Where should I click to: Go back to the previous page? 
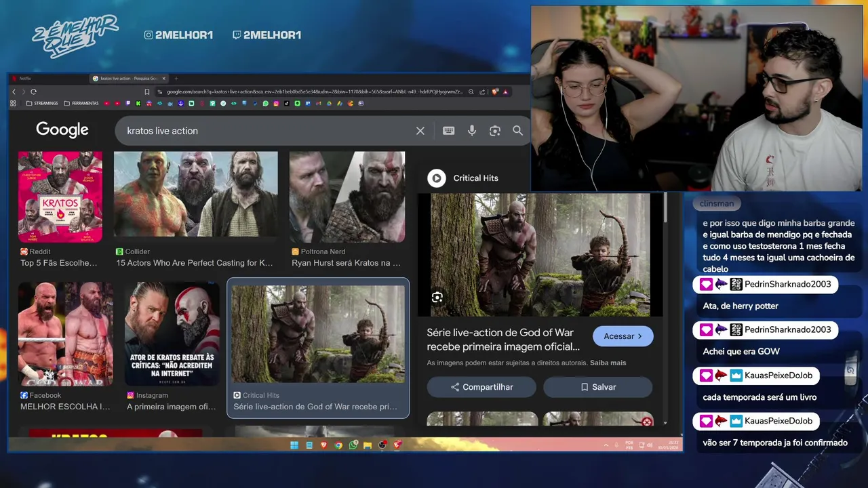click(14, 91)
